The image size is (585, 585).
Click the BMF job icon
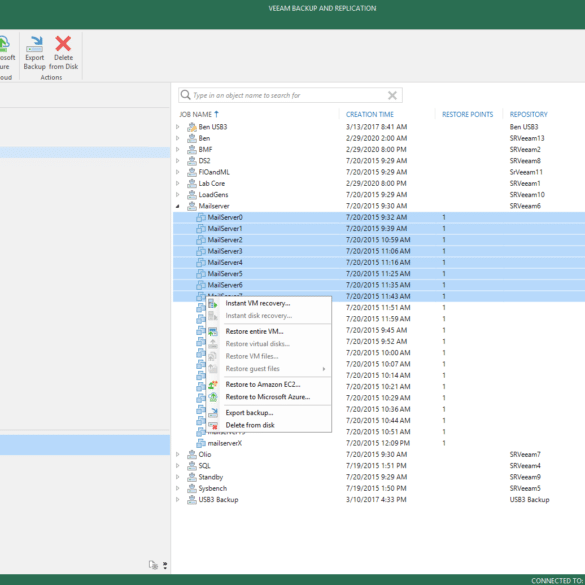pos(192,150)
